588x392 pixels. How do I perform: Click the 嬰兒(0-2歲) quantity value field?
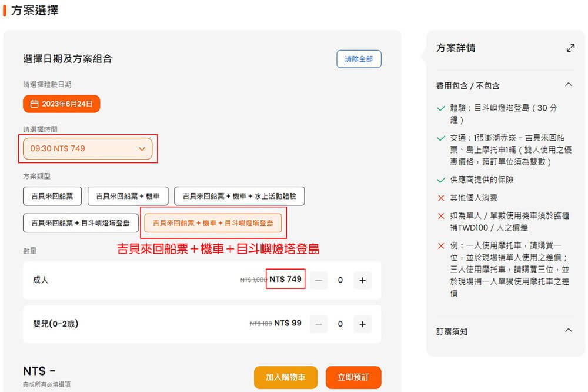tap(340, 324)
